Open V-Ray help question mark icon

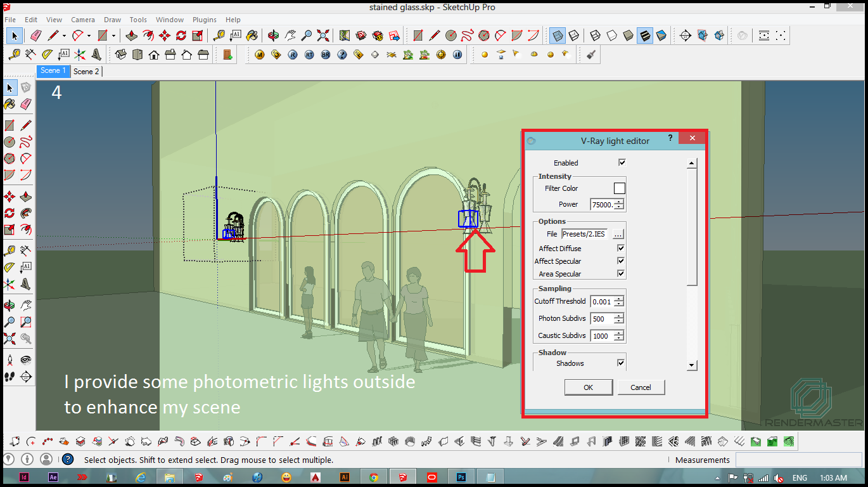(x=342, y=55)
